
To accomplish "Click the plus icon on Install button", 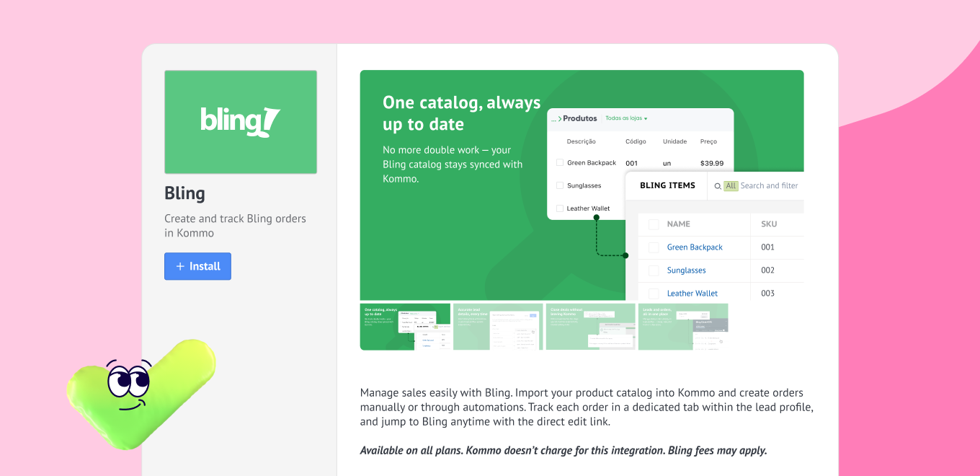I will click(x=180, y=266).
